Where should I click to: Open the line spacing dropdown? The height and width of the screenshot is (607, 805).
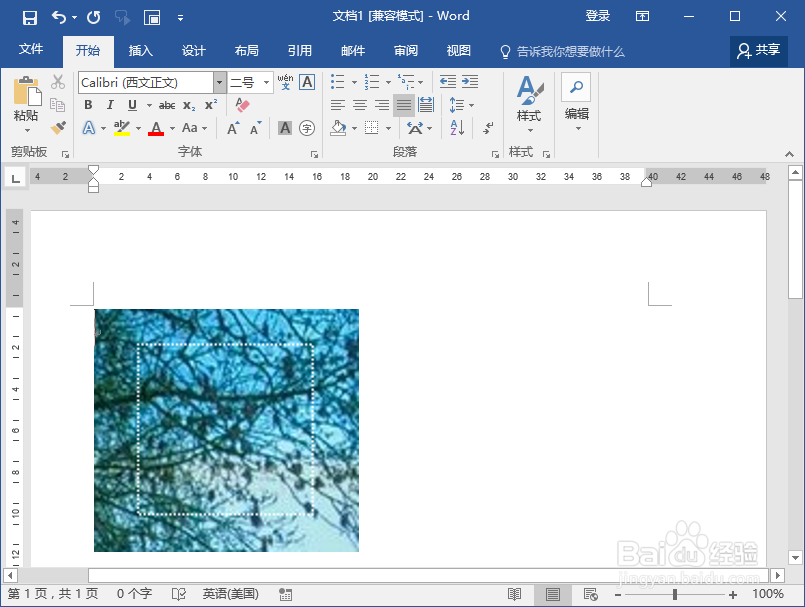pyautogui.click(x=471, y=105)
